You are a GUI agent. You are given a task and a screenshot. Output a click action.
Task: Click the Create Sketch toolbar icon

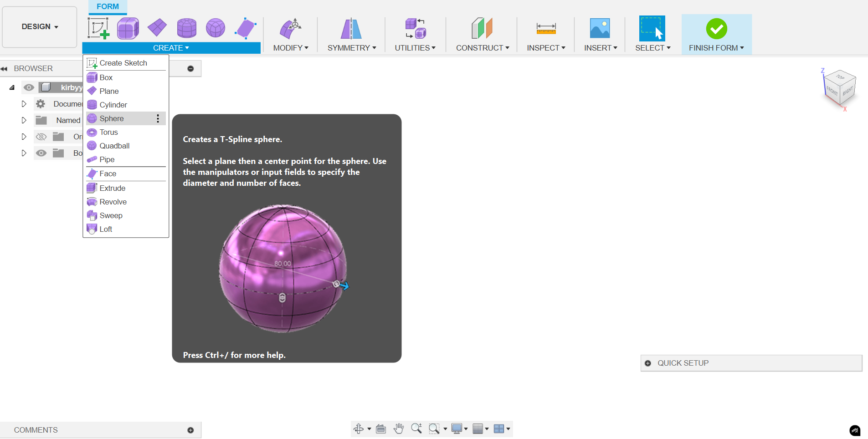98,28
